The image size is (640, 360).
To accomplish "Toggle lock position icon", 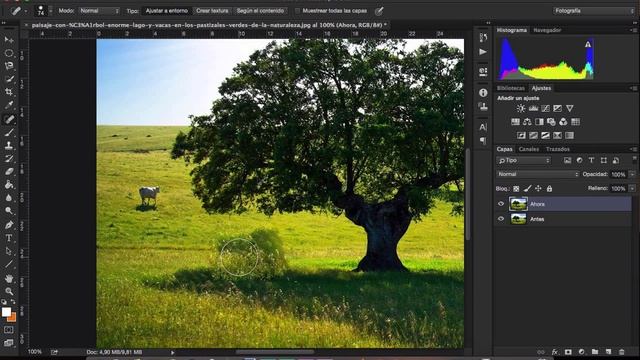I will click(x=538, y=189).
